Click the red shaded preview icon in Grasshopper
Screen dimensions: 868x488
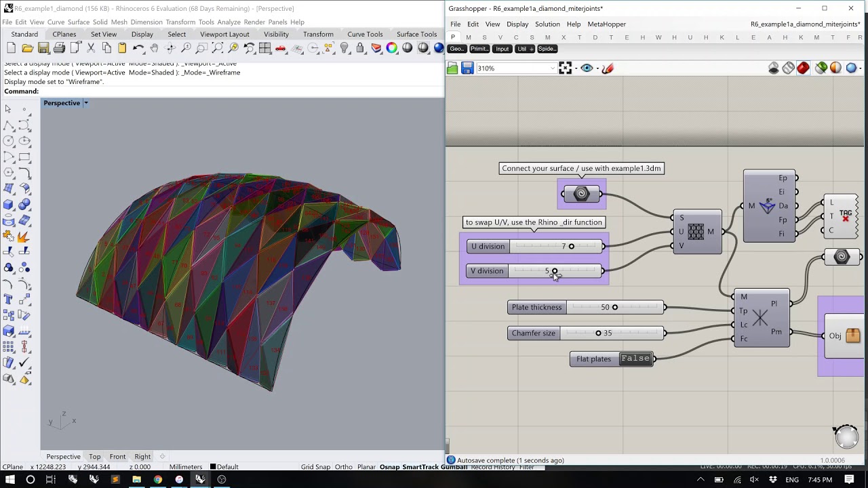point(803,68)
